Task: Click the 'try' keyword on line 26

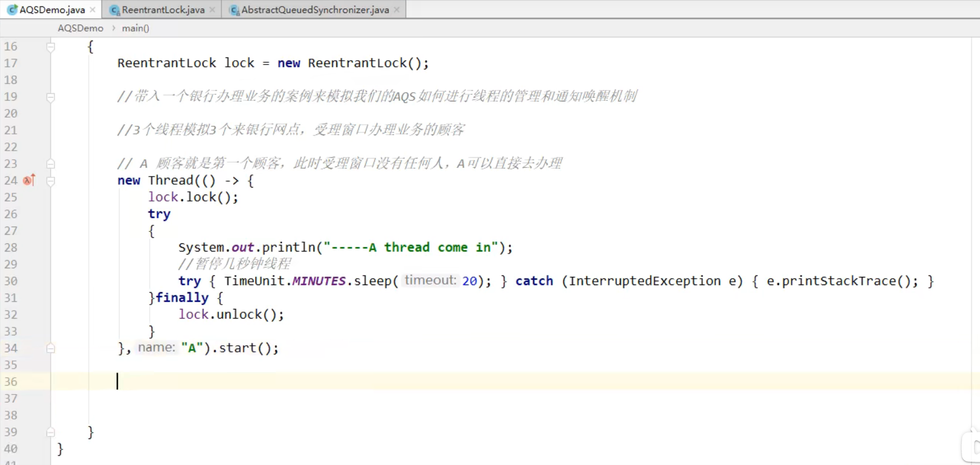Action: (159, 214)
